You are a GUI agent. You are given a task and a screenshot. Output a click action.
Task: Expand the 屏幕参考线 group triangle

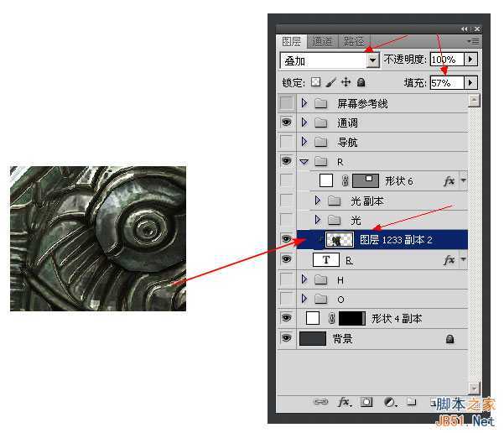click(304, 104)
